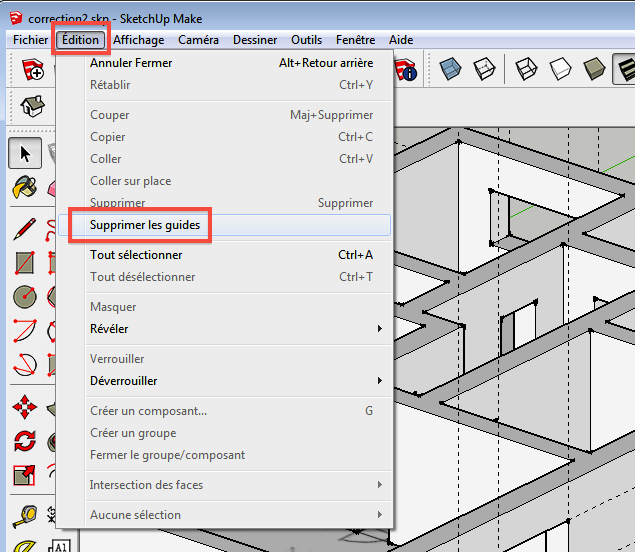Click Fermer le groupe/composant entry
Viewport: 635px width, 552px height.
(224, 455)
